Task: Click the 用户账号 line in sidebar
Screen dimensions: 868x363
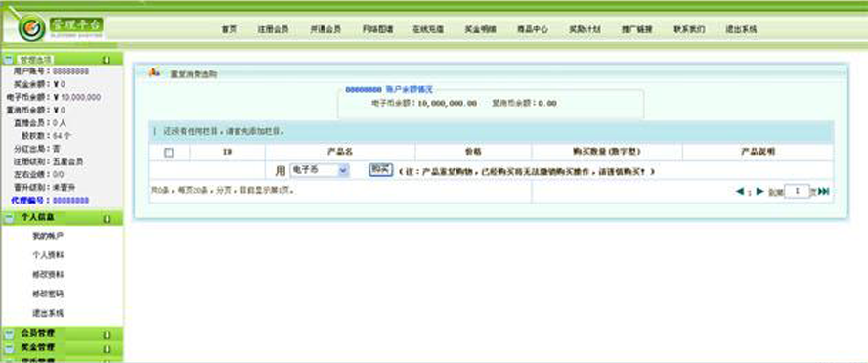Action: (51, 71)
